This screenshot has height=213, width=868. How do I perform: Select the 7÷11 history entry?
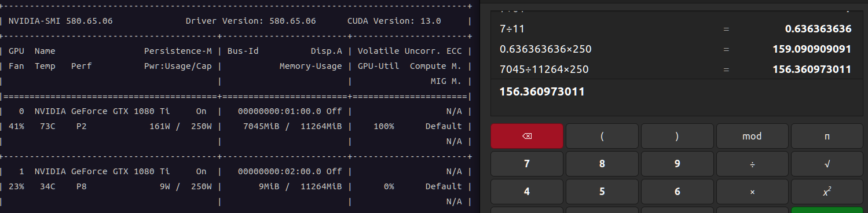[512, 28]
